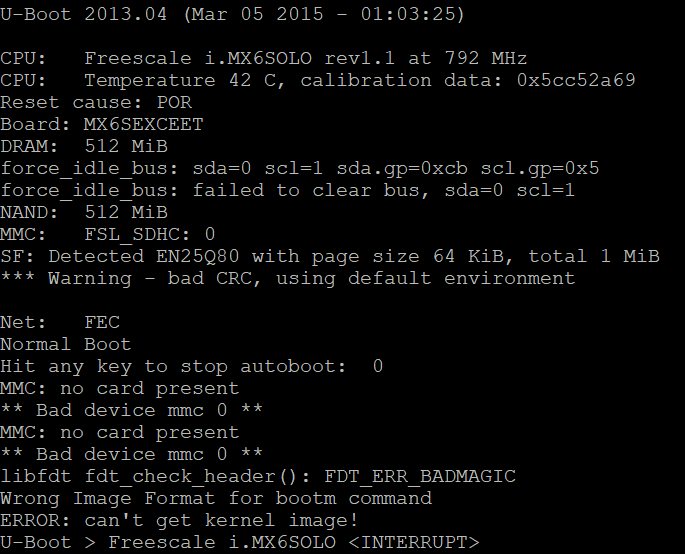The height and width of the screenshot is (554, 685).
Task: Click the Freescale i.MX6SOLO CPU text
Action: (x=198, y=58)
